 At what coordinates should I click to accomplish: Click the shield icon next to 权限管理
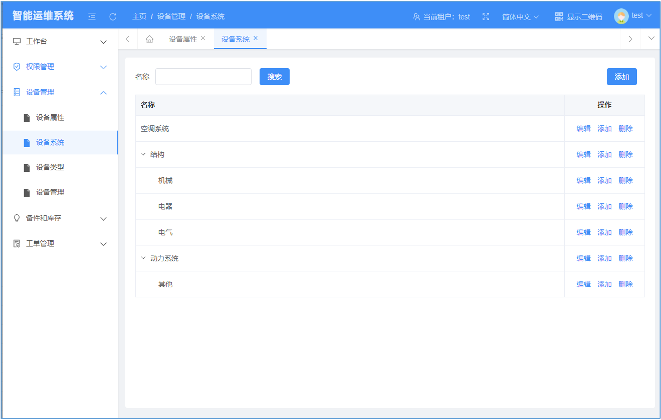point(17,67)
